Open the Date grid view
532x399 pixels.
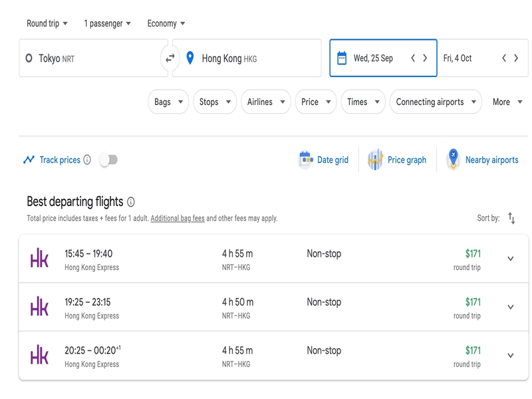point(323,160)
